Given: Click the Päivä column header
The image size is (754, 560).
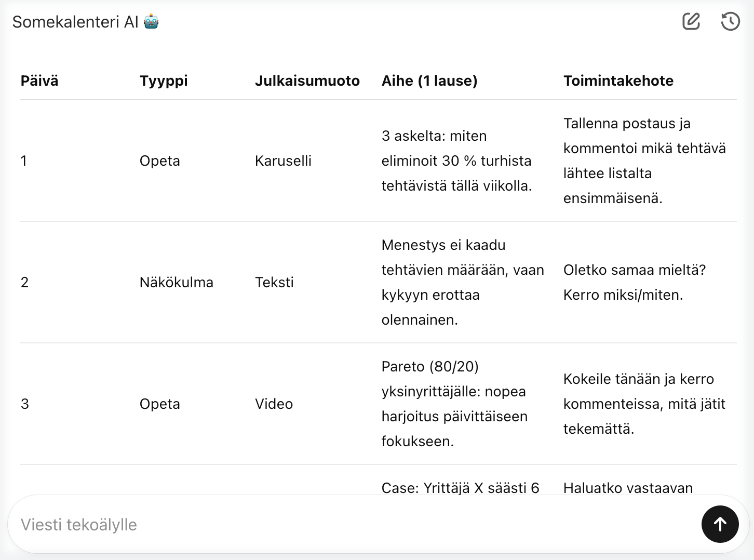Looking at the screenshot, I should pyautogui.click(x=39, y=81).
